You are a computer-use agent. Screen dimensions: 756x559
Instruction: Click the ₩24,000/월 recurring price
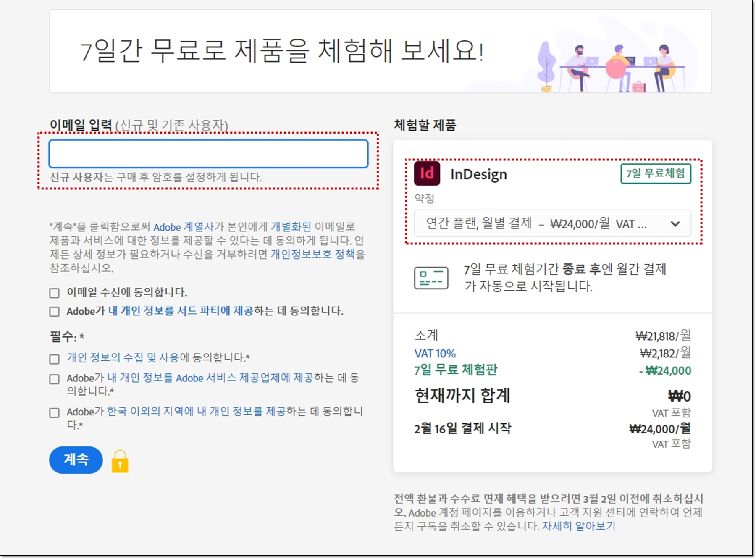click(660, 429)
